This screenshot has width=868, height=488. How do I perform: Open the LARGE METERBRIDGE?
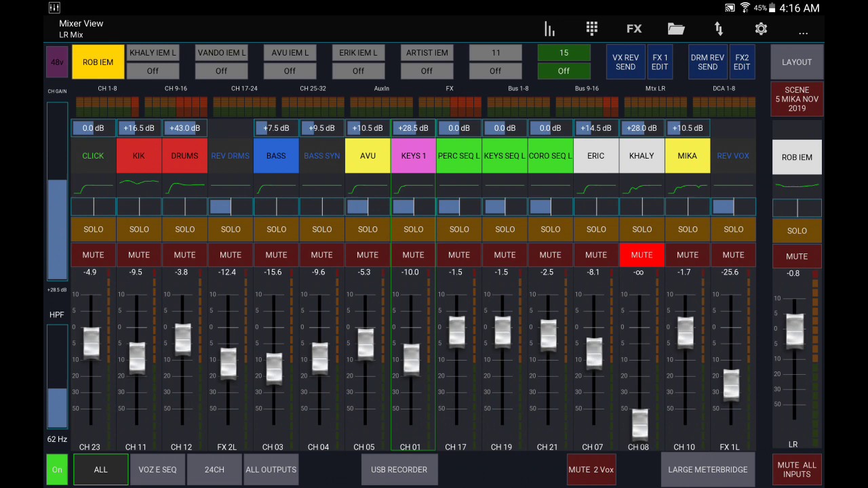pos(708,469)
